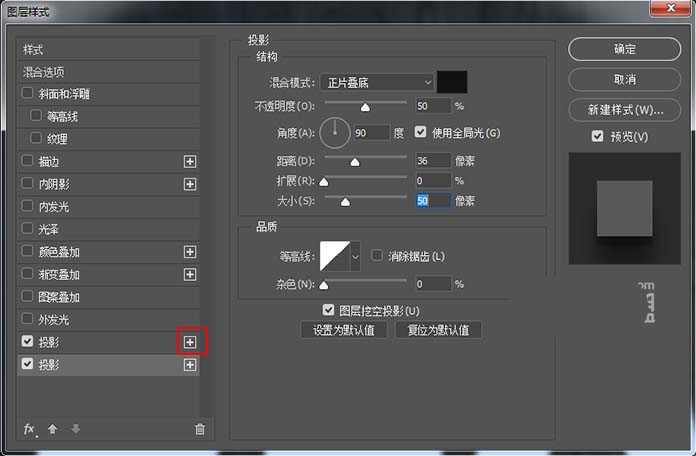This screenshot has width=696, height=456.
Task: Enable the 颜色叠加 checkbox
Action: pyautogui.click(x=28, y=251)
